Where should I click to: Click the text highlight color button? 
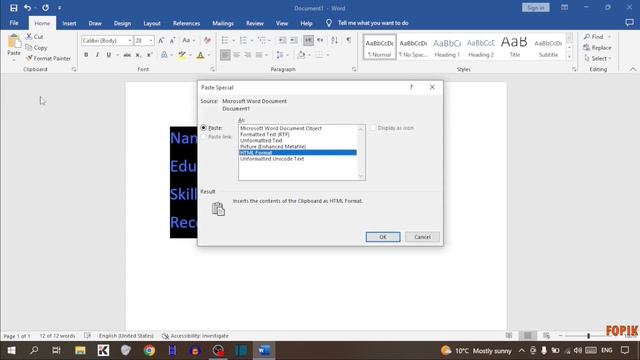(182, 55)
